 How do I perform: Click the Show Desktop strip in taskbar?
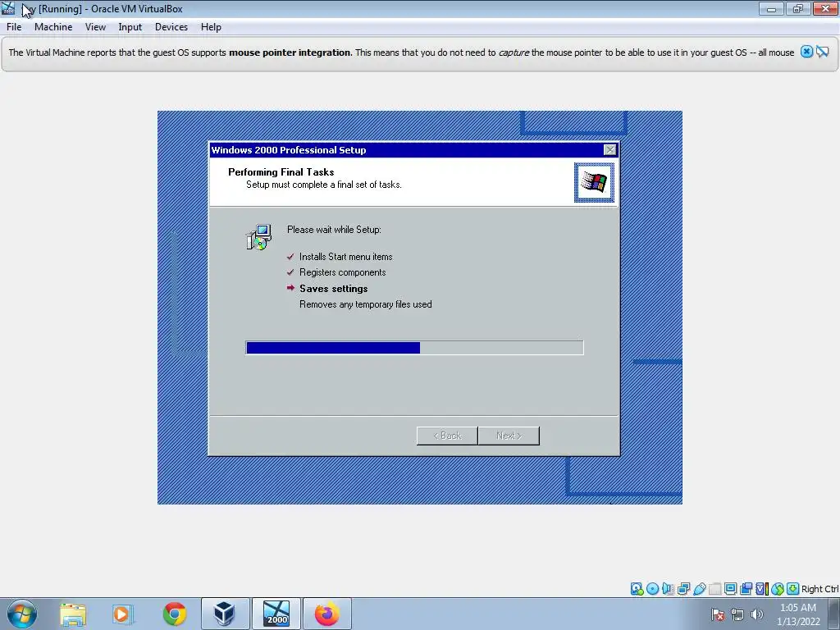[x=834, y=614]
